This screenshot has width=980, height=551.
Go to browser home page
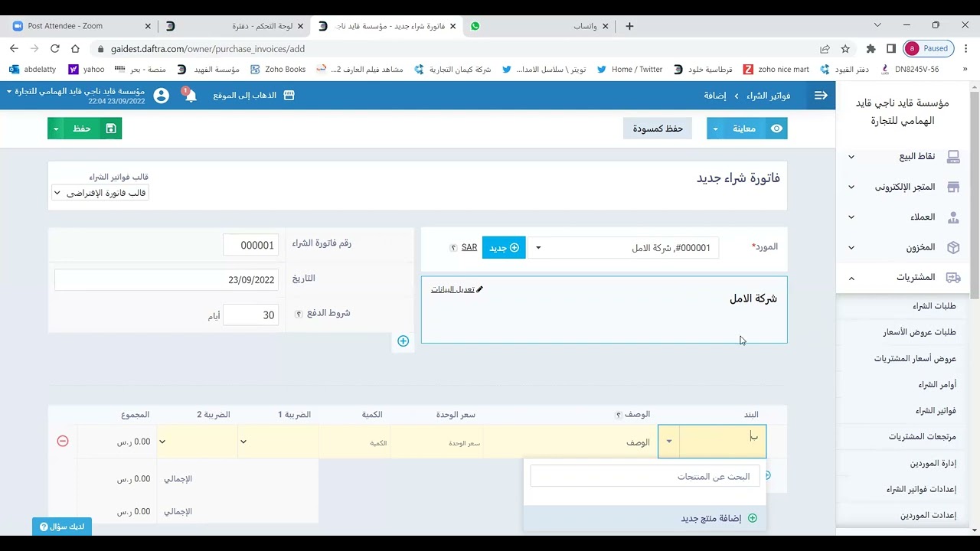point(75,48)
